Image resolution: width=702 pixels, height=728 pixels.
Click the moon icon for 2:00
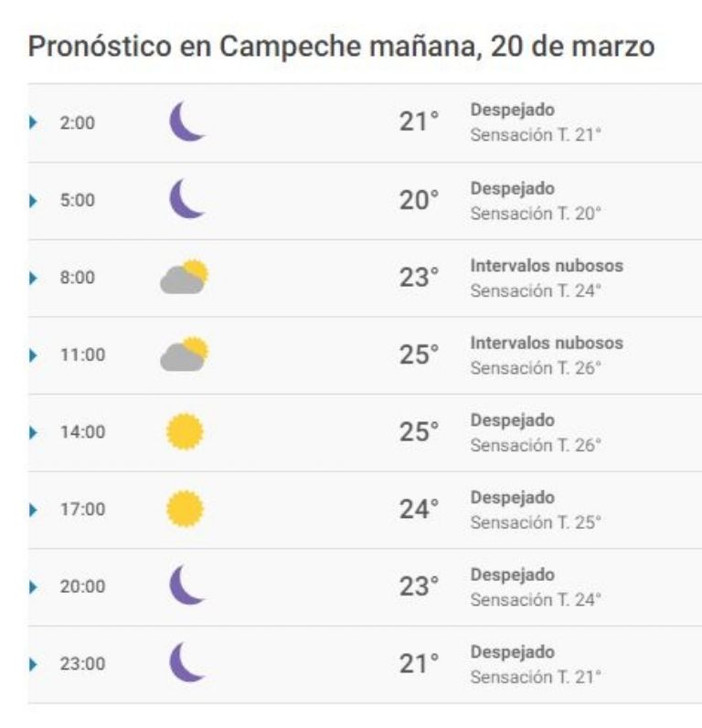[x=186, y=121]
